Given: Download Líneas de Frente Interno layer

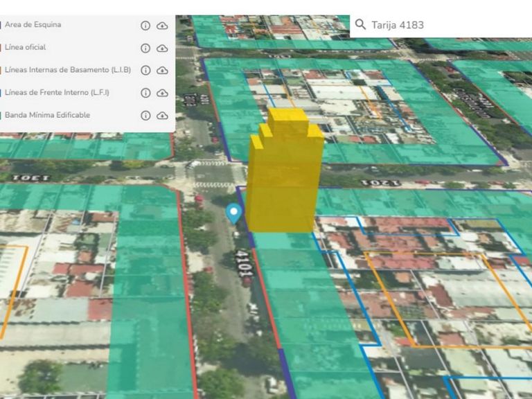Looking at the screenshot, I should (162, 93).
